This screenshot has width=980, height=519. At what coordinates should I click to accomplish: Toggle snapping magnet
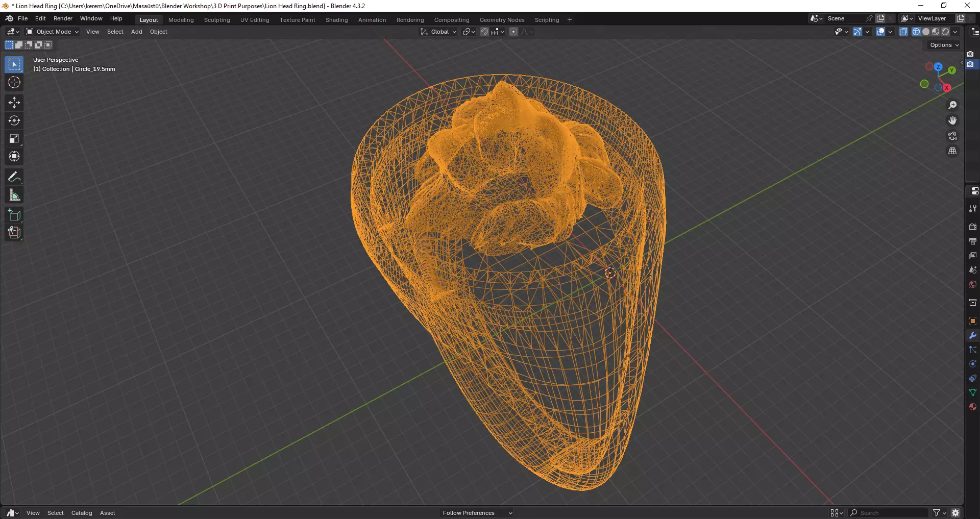click(484, 32)
